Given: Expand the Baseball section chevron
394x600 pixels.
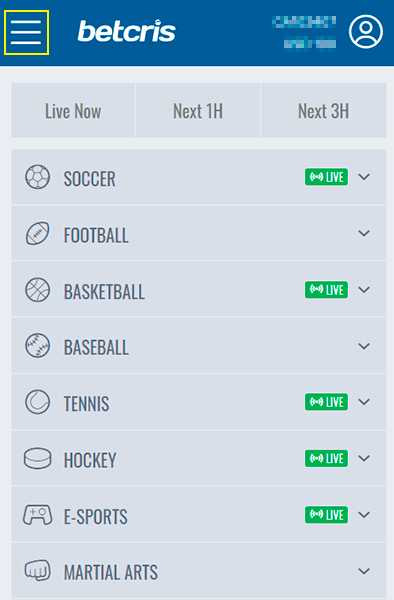Looking at the screenshot, I should [364, 346].
